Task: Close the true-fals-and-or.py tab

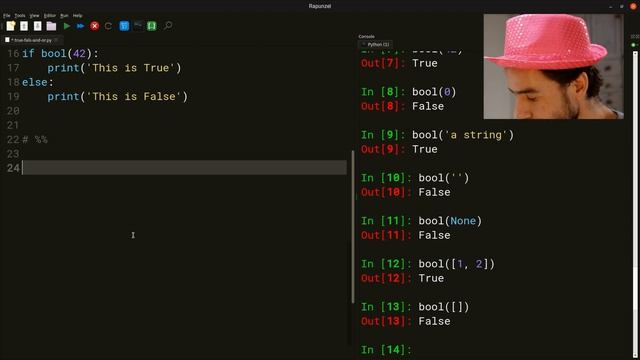Action: click(56, 40)
